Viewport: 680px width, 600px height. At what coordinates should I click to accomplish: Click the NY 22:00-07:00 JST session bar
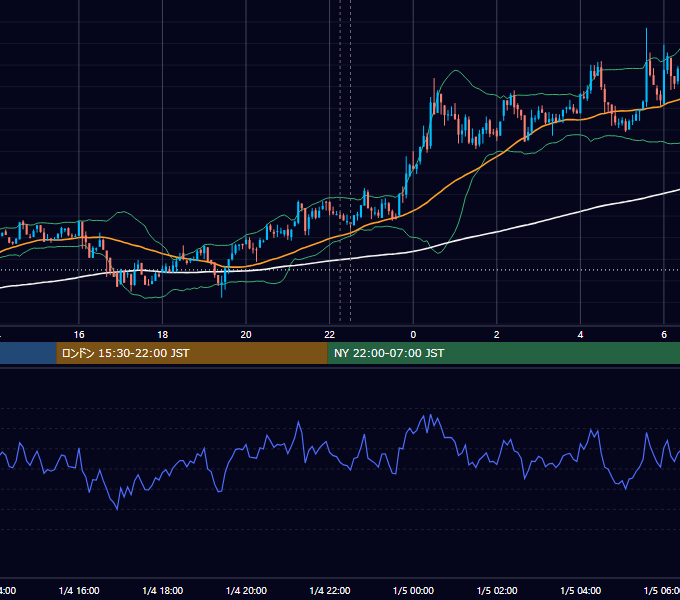pos(503,353)
